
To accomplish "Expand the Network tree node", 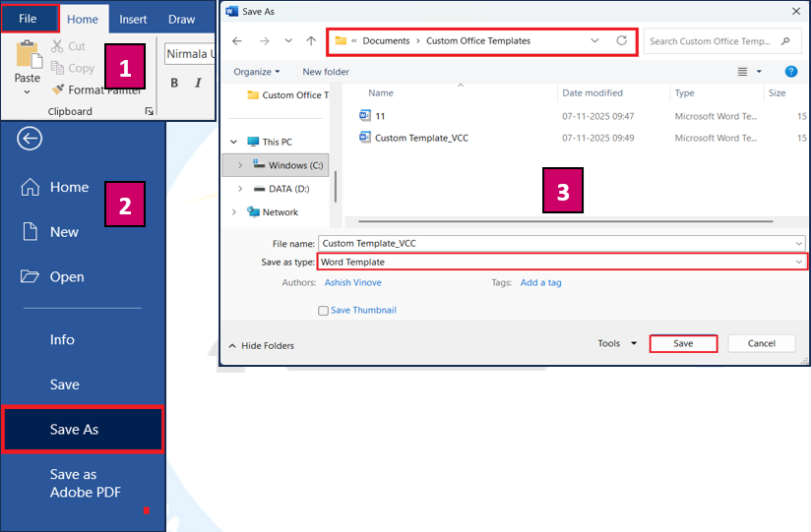I will pos(234,212).
